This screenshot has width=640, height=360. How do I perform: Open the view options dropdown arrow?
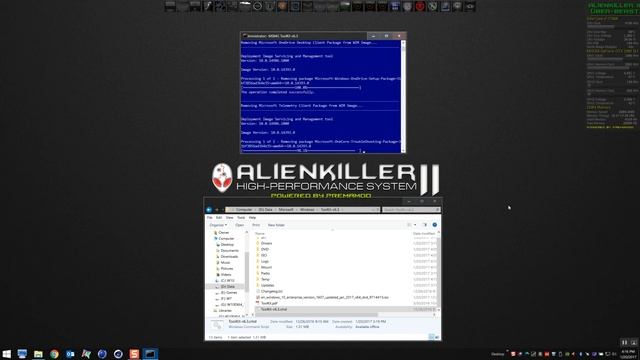pyautogui.click(x=416, y=225)
